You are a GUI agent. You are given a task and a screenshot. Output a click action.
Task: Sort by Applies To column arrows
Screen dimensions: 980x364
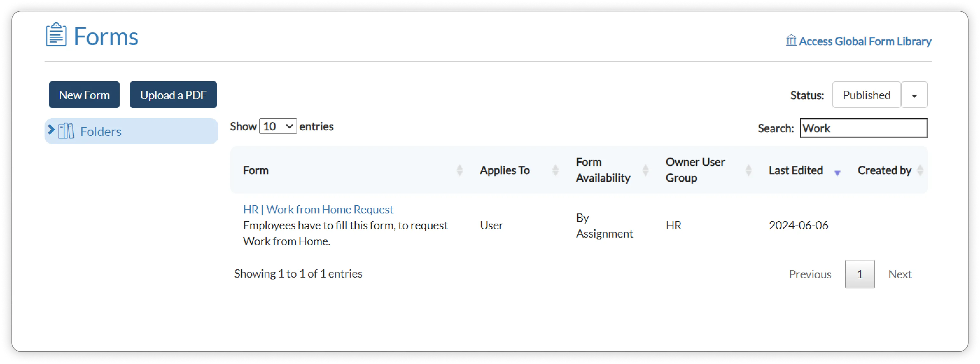555,170
